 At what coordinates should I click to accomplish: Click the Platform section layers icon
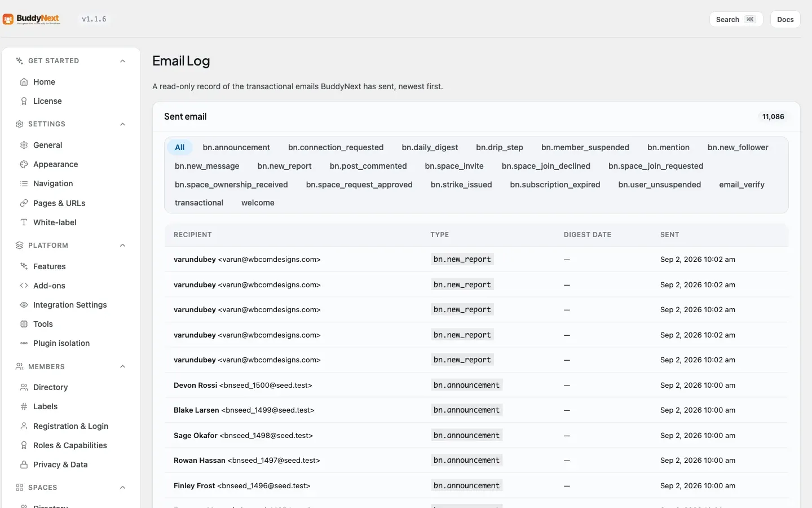19,246
